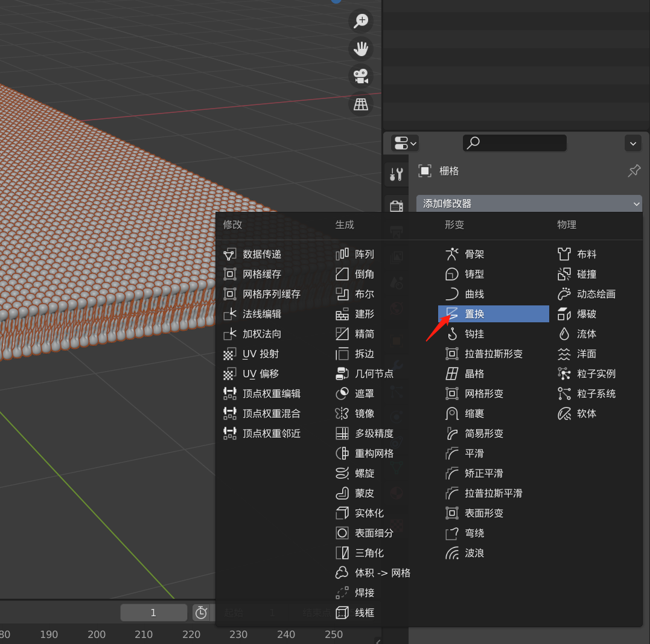Screen dimensions: 650x644
Task: Add the 粒子系统 physics modifier
Action: pos(597,394)
